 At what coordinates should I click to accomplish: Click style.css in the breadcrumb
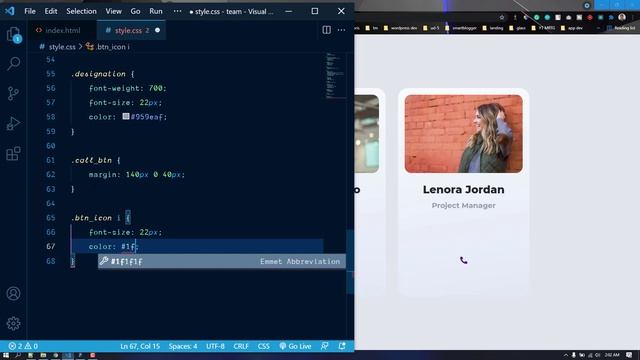tap(62, 47)
